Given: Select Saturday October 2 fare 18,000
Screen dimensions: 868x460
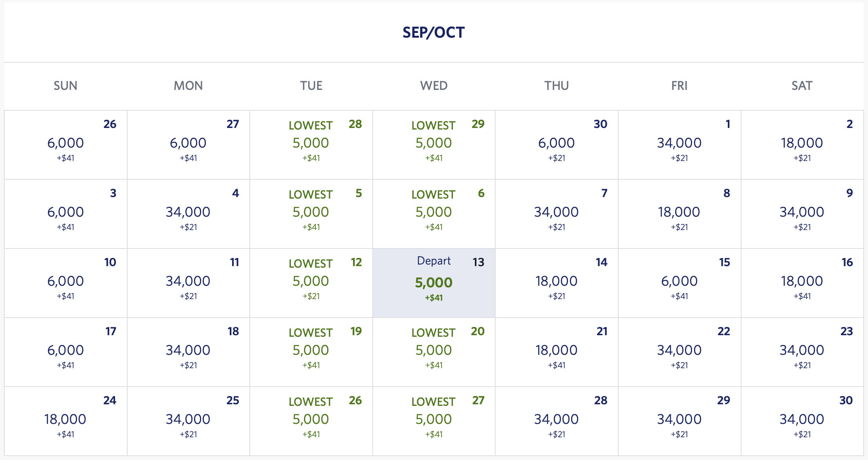Looking at the screenshot, I should tap(802, 144).
